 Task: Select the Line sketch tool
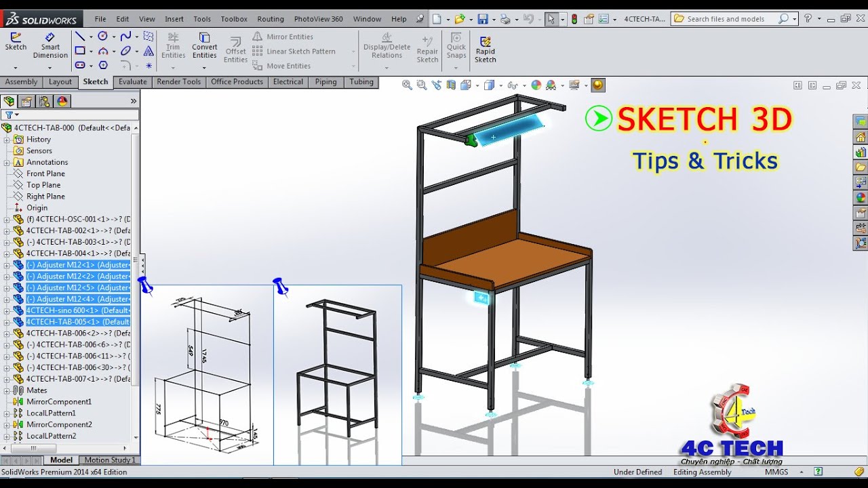click(x=80, y=36)
